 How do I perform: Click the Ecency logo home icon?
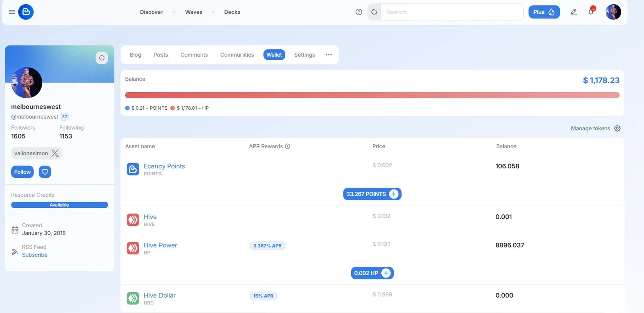click(26, 12)
